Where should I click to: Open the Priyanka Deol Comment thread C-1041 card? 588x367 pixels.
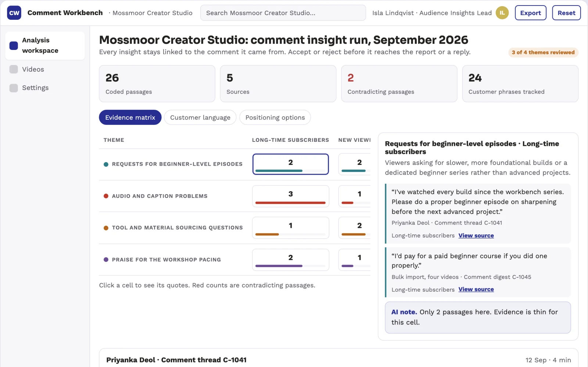[338, 358]
